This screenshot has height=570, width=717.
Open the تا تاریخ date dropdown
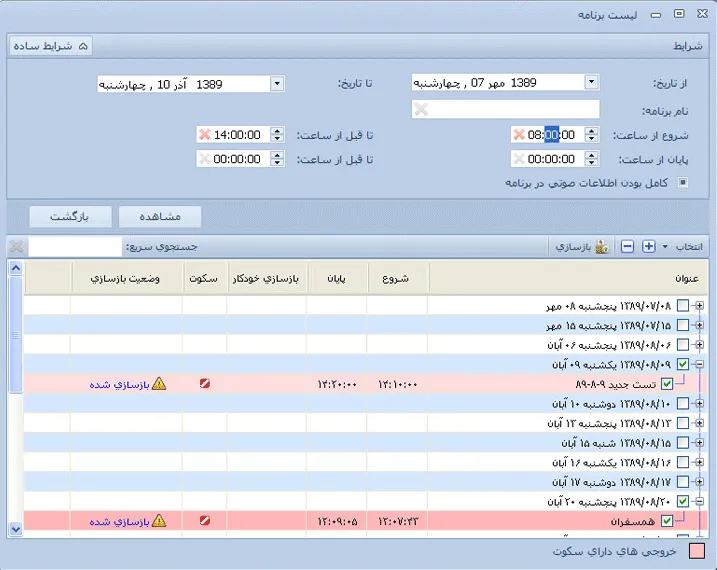coord(277,84)
